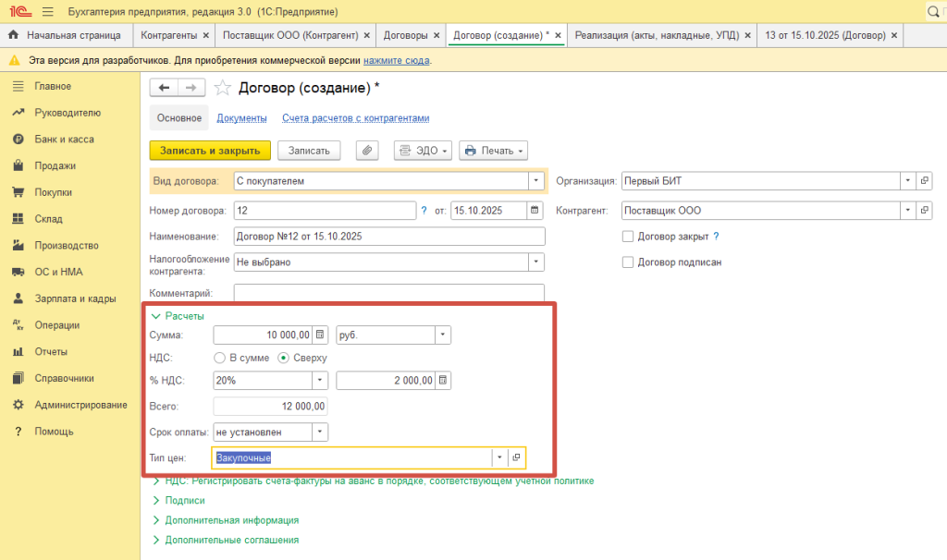Open the calendar picker for contract date
The height and width of the screenshot is (560, 947).
pyautogui.click(x=534, y=211)
